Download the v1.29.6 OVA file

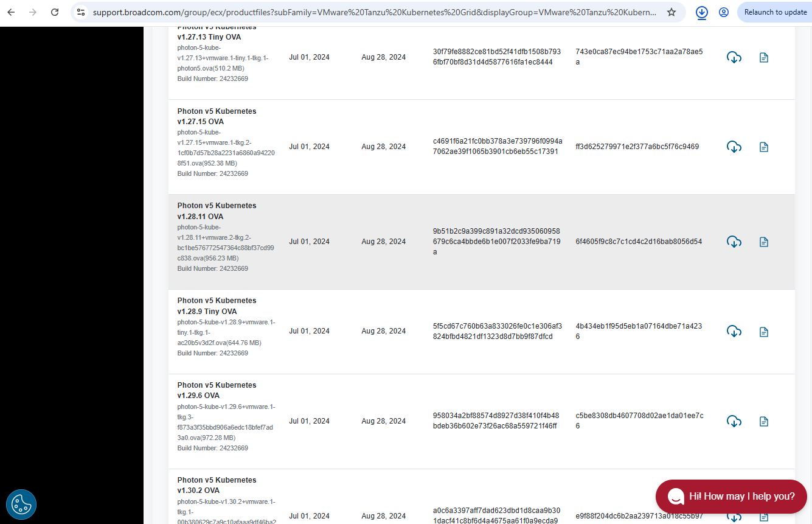click(734, 422)
